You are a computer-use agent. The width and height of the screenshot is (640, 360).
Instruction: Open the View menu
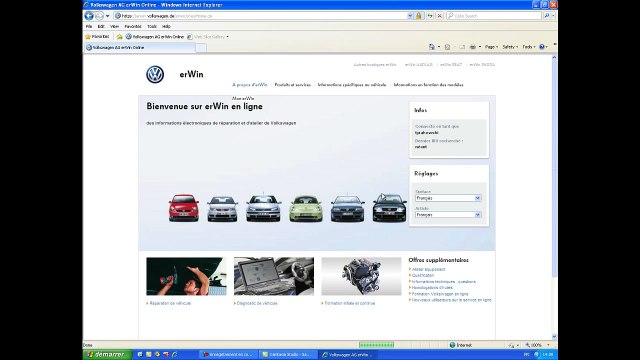tap(115, 27)
